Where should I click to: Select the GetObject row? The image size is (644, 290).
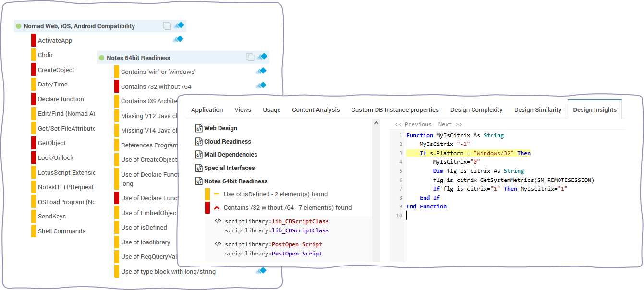coord(52,143)
